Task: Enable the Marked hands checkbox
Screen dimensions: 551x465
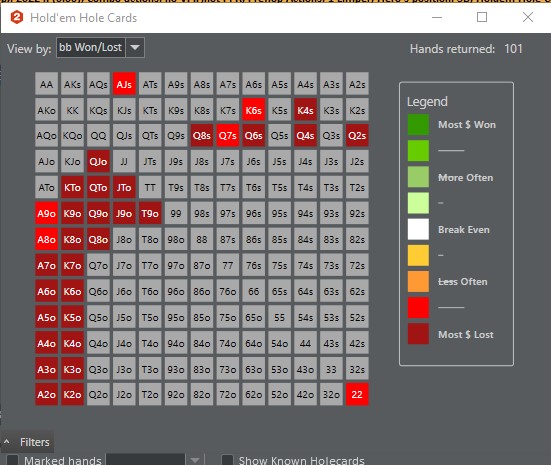Action: coord(12,460)
